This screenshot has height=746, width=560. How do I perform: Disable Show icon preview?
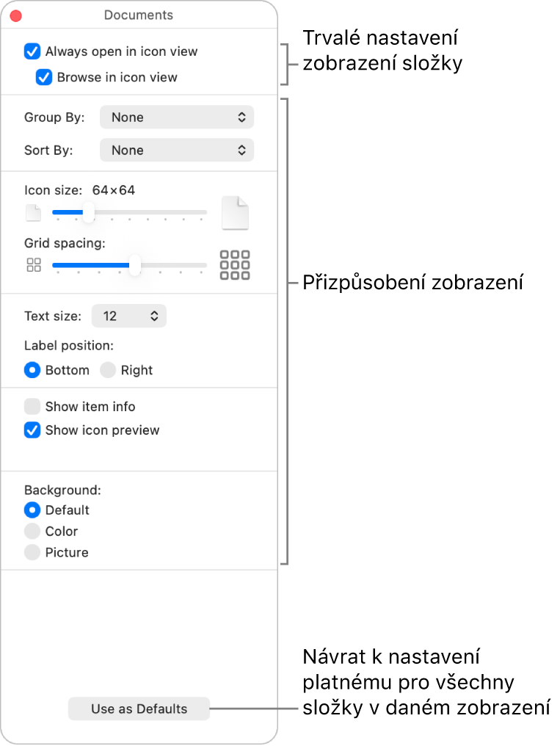(32, 430)
